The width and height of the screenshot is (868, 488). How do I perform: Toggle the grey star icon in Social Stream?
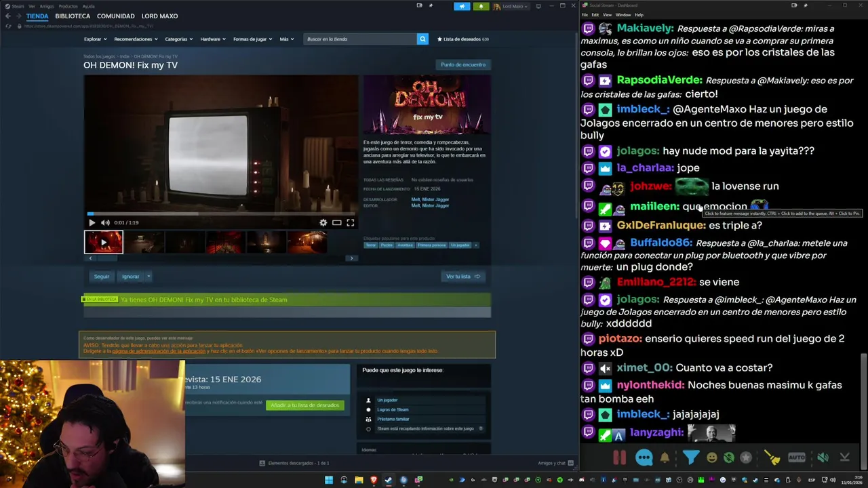[746, 457]
